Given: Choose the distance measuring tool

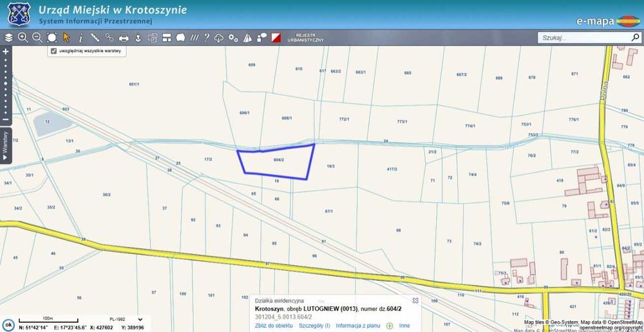Looking at the screenshot, I should (x=95, y=38).
